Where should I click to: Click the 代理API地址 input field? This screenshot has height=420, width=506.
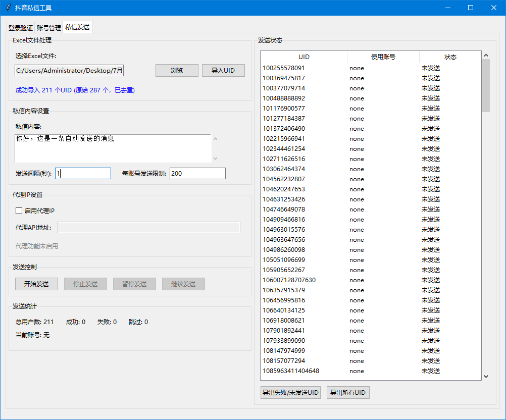pyautogui.click(x=148, y=228)
